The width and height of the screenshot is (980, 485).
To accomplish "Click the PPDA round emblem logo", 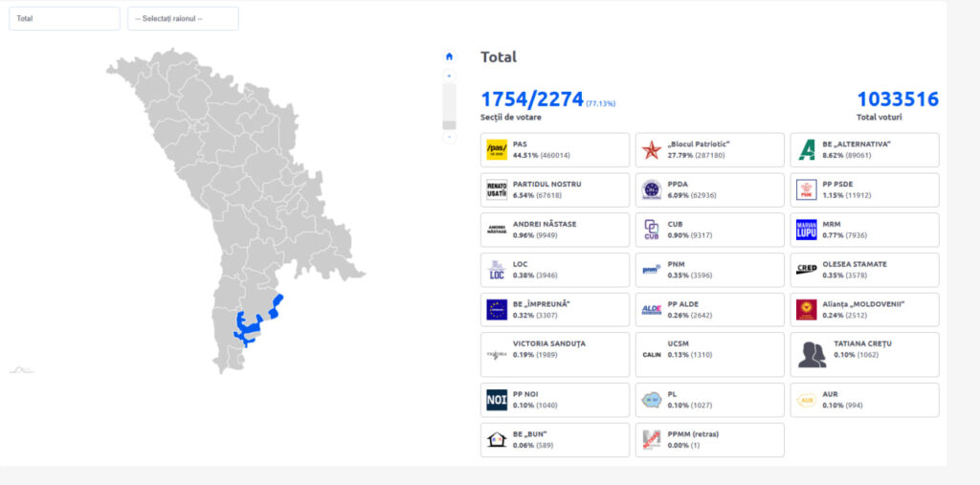I will coord(651,190).
